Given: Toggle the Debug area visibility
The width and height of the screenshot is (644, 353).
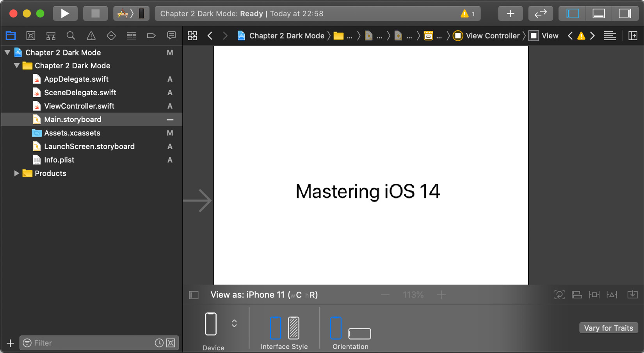Looking at the screenshot, I should [x=599, y=14].
